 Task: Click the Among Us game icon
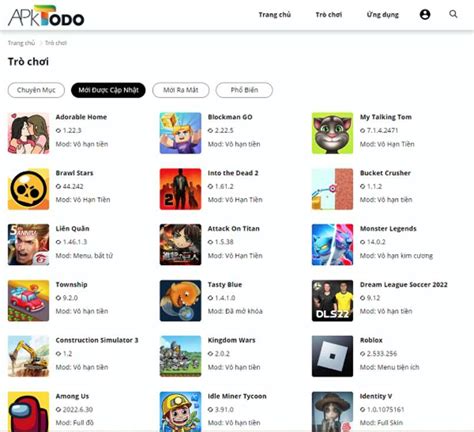(28, 412)
